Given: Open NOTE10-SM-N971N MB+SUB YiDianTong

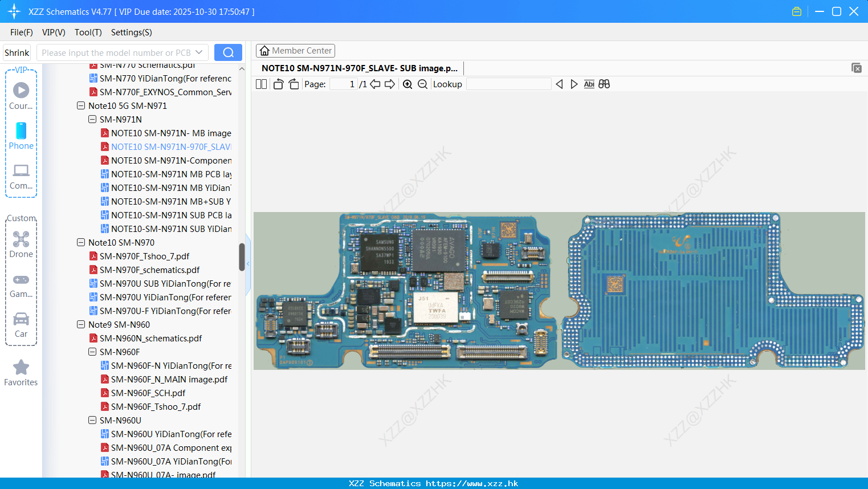Looking at the screenshot, I should tap(166, 201).
